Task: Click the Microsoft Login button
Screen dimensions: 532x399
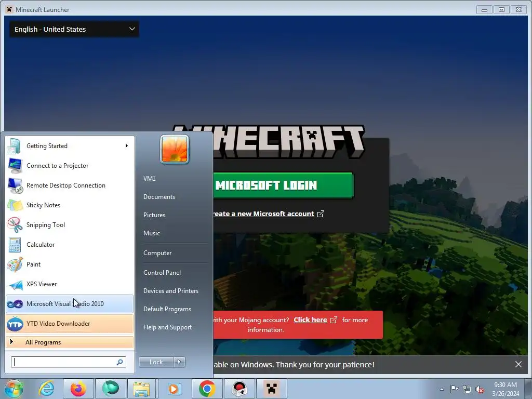Action: click(x=283, y=185)
